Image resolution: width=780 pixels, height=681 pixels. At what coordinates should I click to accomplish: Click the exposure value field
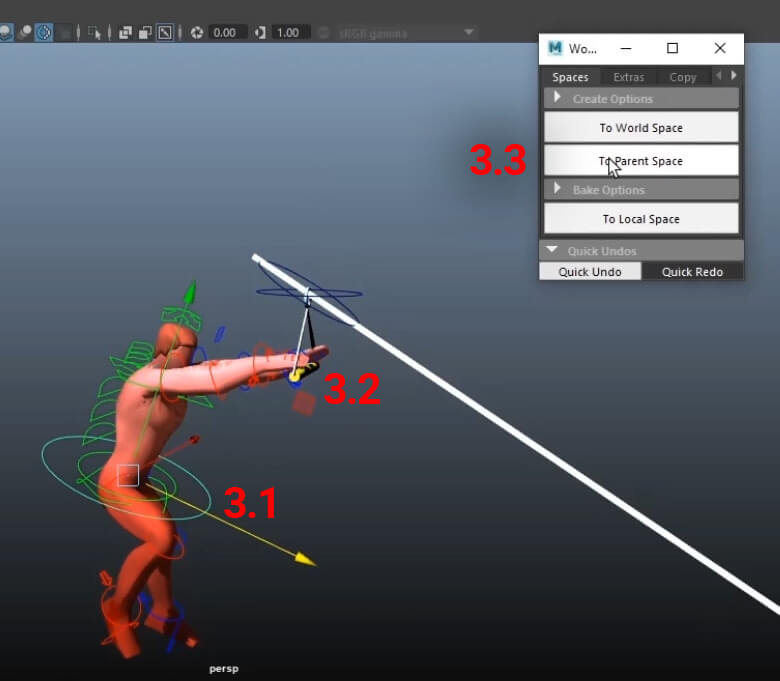click(x=225, y=32)
